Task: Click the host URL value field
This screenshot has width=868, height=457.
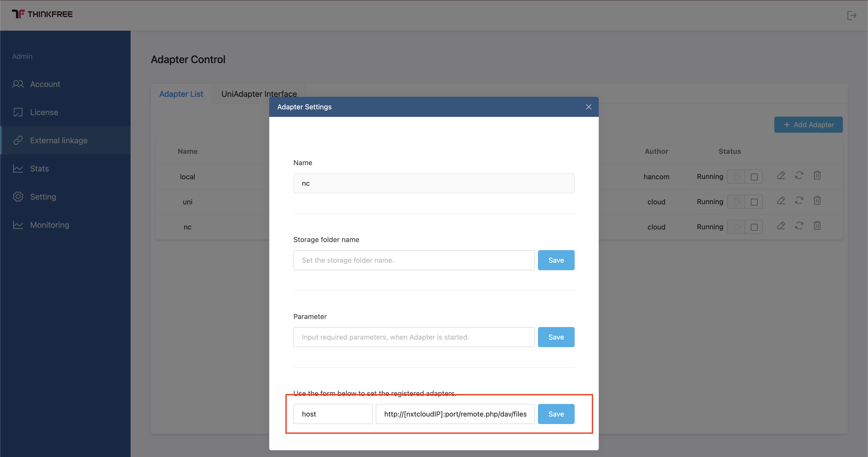Action: 455,414
